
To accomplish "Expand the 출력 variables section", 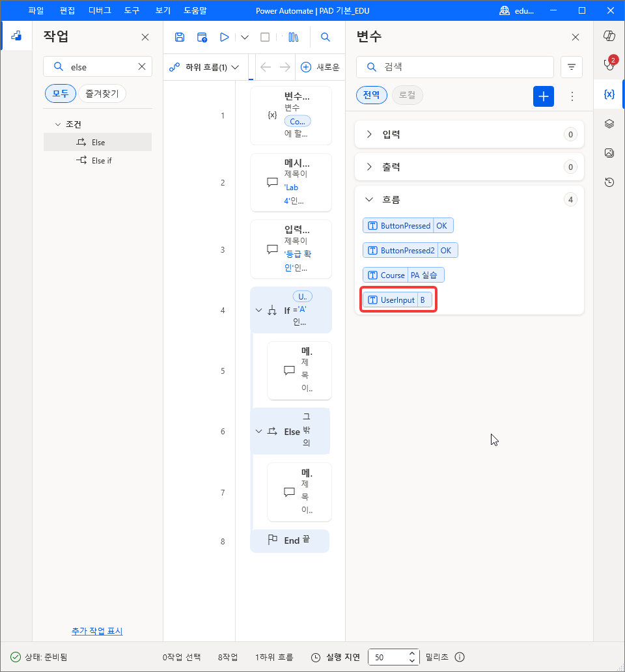I will pos(369,167).
